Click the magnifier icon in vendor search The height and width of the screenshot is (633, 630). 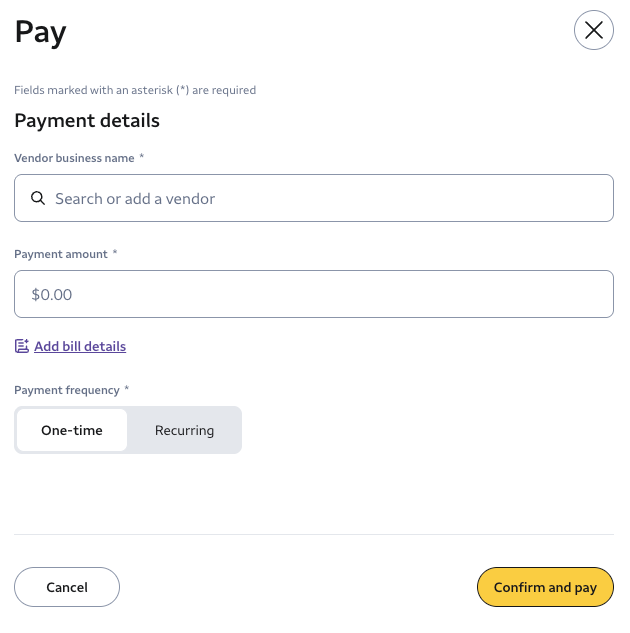coord(38,198)
